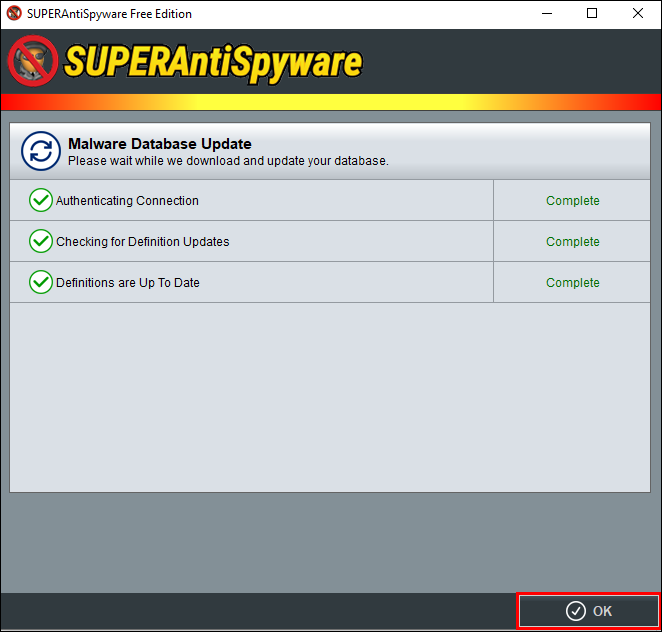Maximize the SUPERAntiSpyware window
Viewport: 662px width, 632px height.
click(x=592, y=14)
